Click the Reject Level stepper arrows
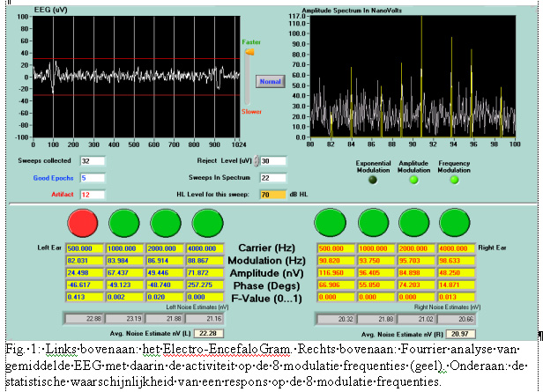This screenshot has width=543, height=392. click(257, 160)
